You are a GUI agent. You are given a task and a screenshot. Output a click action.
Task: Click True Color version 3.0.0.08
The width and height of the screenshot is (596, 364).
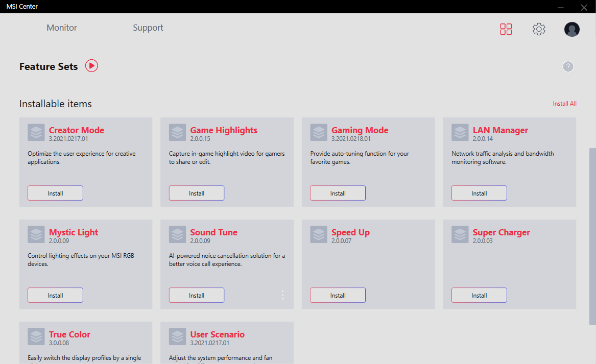(x=59, y=343)
